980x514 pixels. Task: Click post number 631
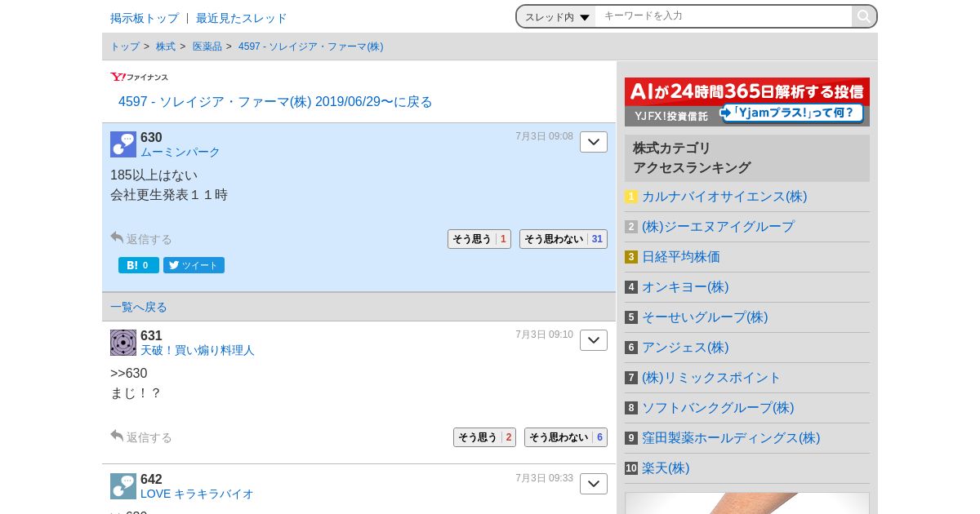coord(151,335)
